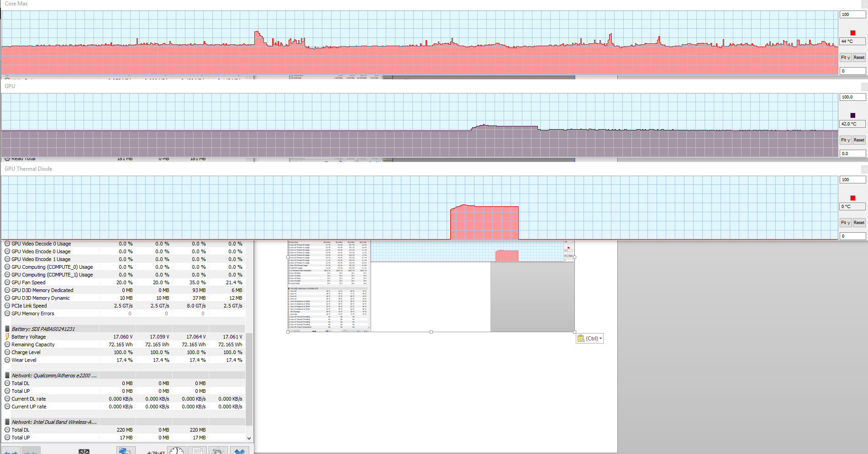The width and height of the screenshot is (868, 454).
Task: Click the 42.0 °C current value box
Action: (852, 124)
